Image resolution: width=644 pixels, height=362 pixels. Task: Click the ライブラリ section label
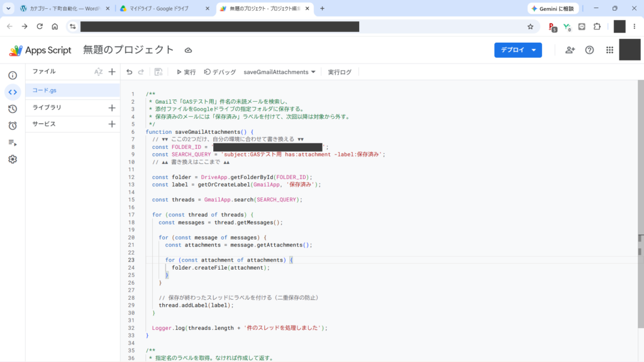pyautogui.click(x=47, y=107)
